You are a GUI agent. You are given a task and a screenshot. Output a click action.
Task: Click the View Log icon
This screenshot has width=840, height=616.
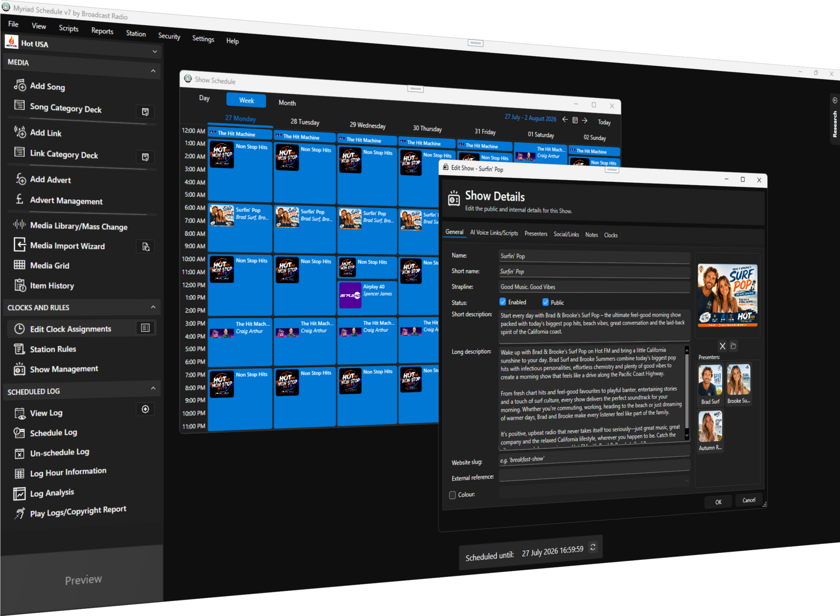(x=20, y=413)
